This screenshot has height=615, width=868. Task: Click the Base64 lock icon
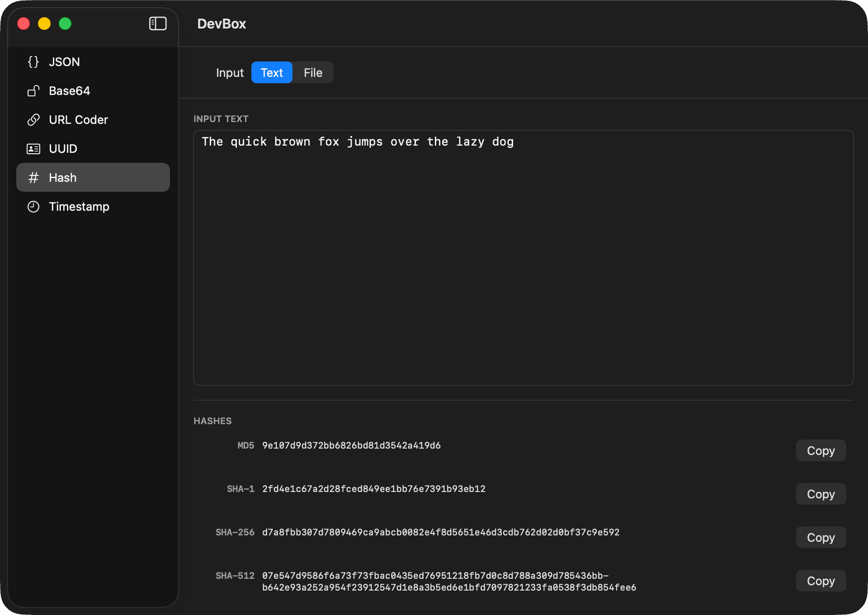point(33,91)
